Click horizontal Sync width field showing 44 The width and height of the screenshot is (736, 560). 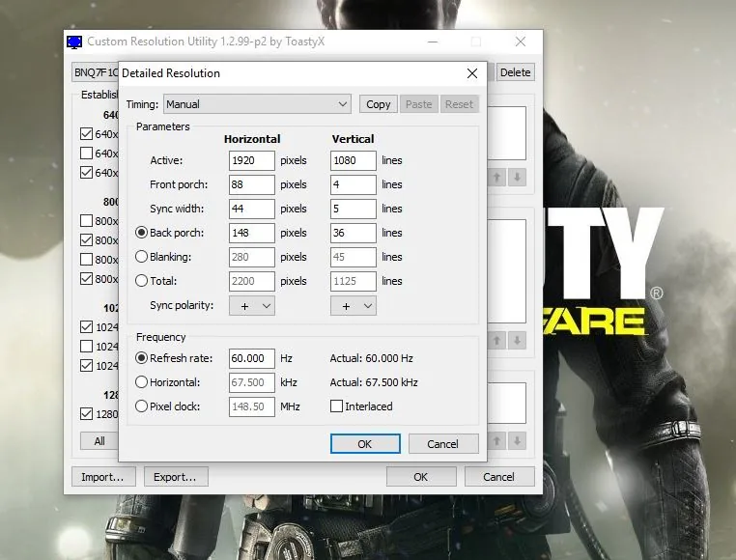pyautogui.click(x=252, y=209)
